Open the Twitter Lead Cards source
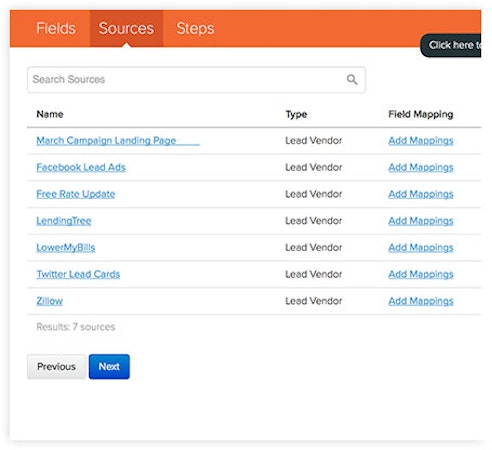Screen dimensions: 492x450 78,274
